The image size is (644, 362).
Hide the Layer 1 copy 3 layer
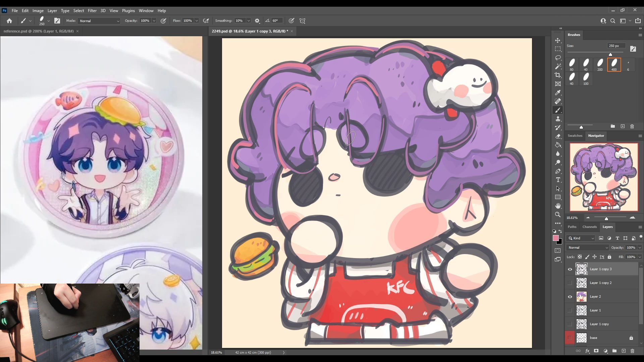click(x=570, y=269)
